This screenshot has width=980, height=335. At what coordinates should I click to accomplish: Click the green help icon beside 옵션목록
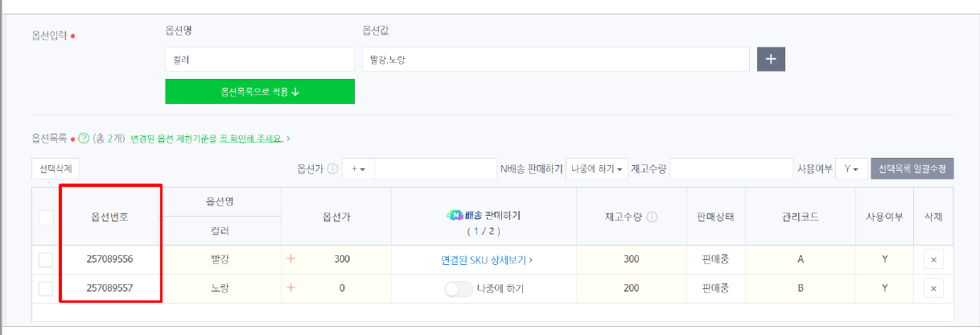click(x=83, y=139)
